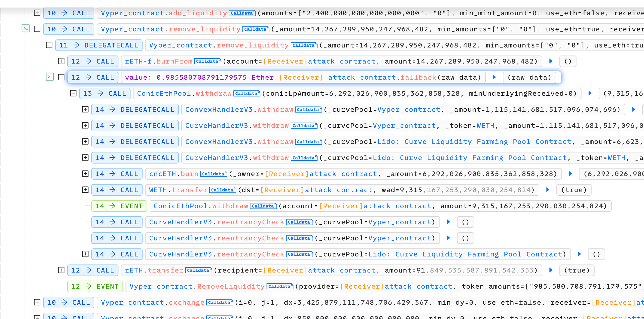
Task: Click Calldata badge on RemoveLiquidity event
Action: pyautogui.click(x=280, y=286)
